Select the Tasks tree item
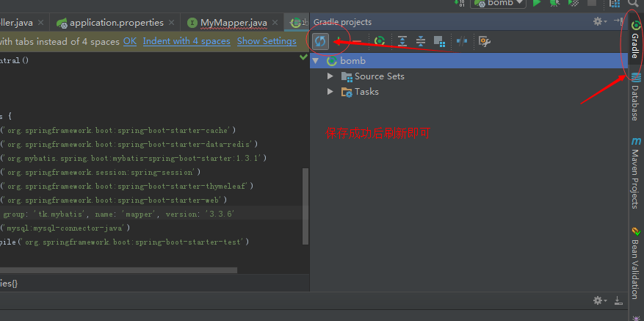Viewport: 644px width, 321px height. [360, 92]
